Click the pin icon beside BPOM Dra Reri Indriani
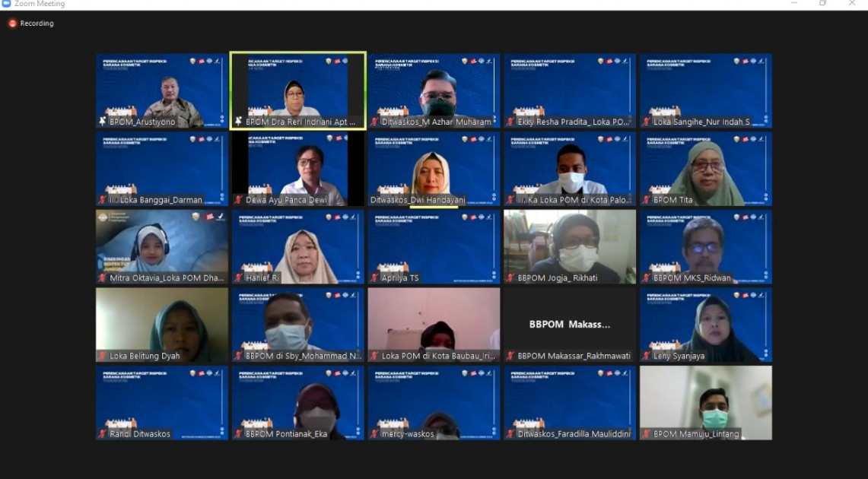 pyautogui.click(x=239, y=122)
